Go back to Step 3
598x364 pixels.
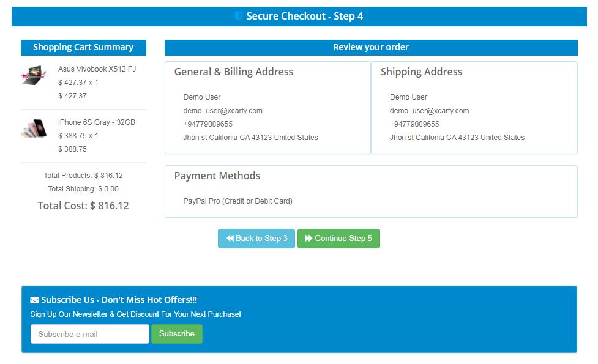[x=256, y=239]
